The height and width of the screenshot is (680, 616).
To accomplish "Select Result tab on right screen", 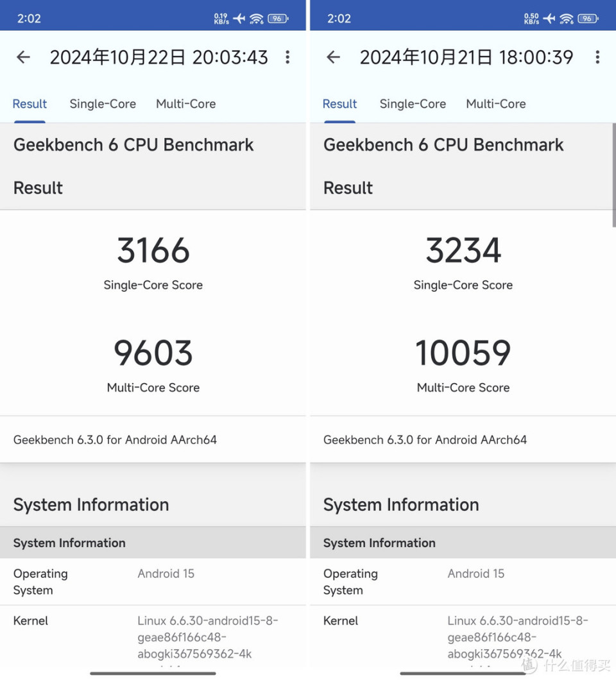I will [x=339, y=104].
